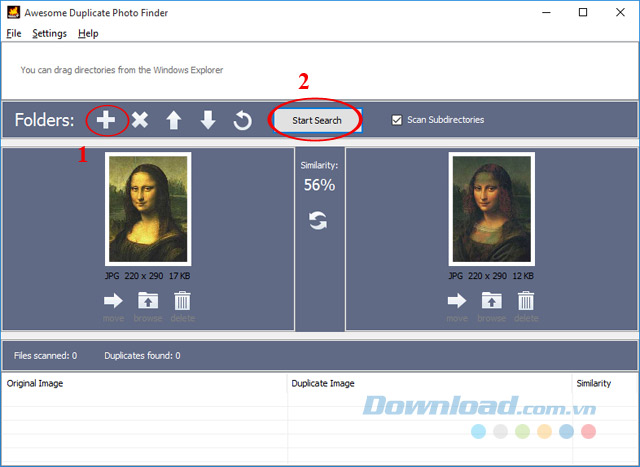Maximize the application window
640x467 pixels.
tap(583, 12)
